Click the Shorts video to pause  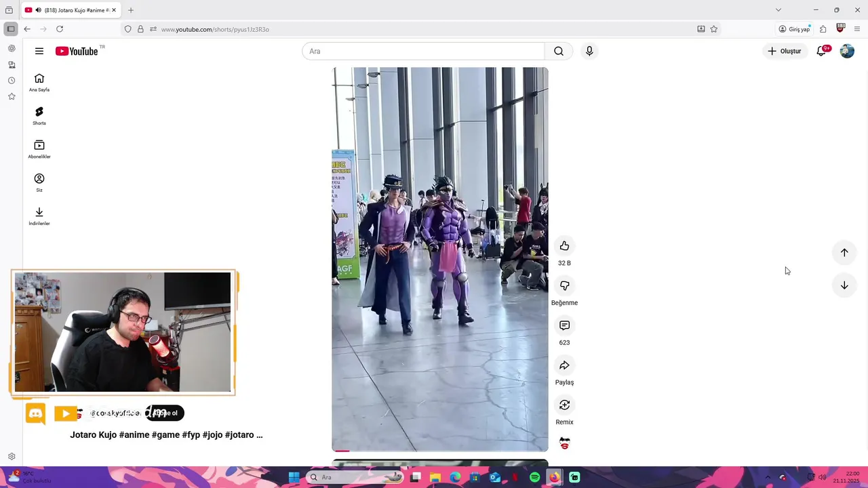(x=439, y=259)
